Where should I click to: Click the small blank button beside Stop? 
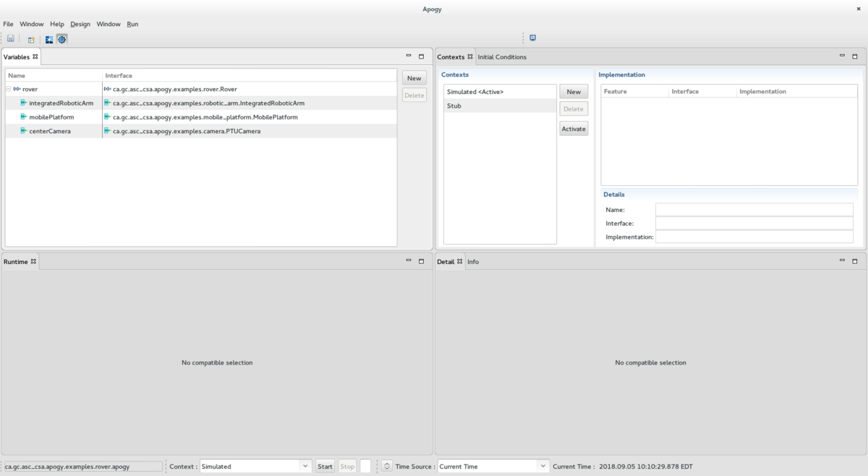(x=365, y=466)
